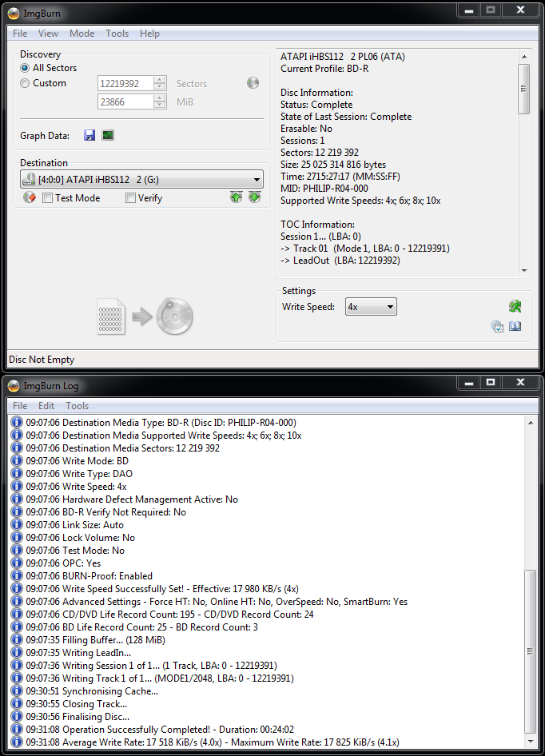Click ImgBurn Log window title icon
The width and height of the screenshot is (545, 756).
14,386
